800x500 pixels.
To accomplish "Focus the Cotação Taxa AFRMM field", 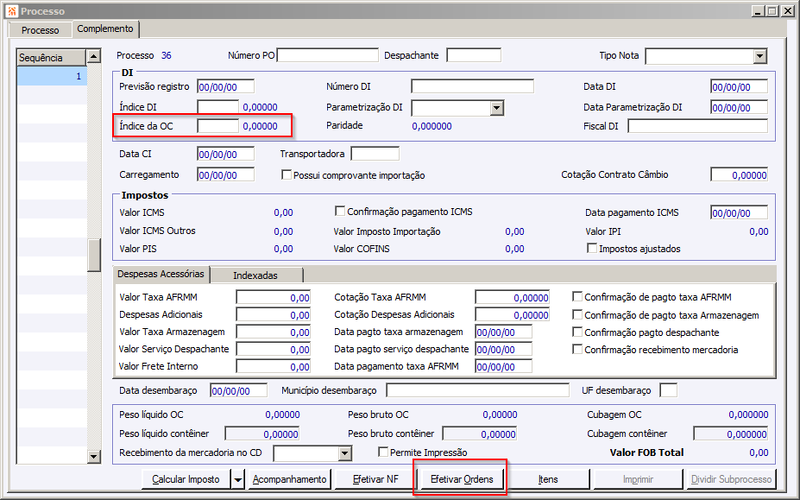I will coord(512,297).
